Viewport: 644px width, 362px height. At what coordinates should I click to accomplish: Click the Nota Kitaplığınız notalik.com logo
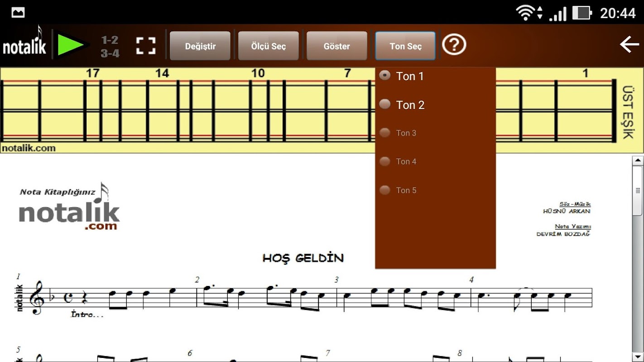click(69, 207)
